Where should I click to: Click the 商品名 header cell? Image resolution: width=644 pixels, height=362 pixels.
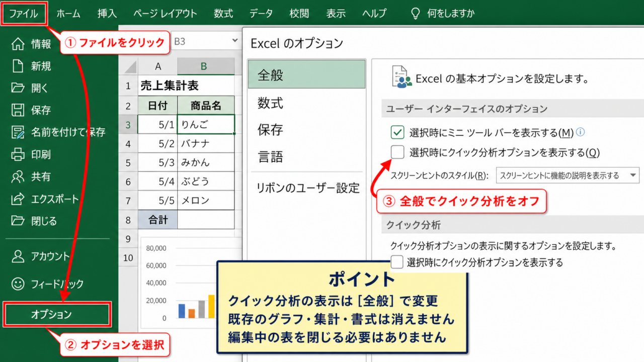206,106
